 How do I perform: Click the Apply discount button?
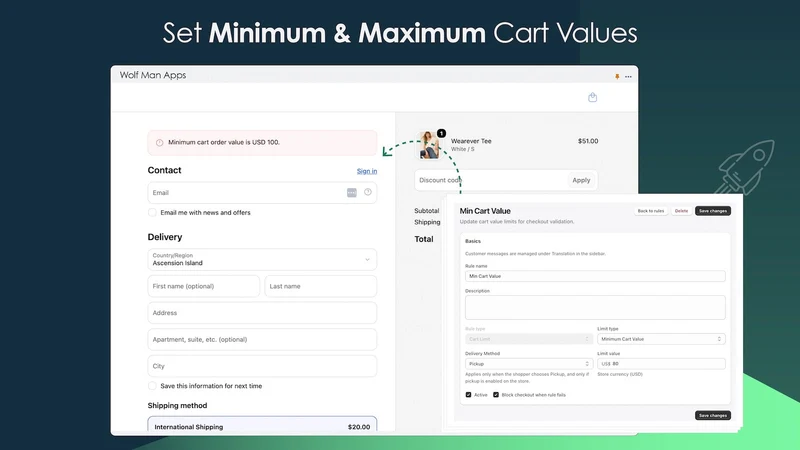point(581,180)
